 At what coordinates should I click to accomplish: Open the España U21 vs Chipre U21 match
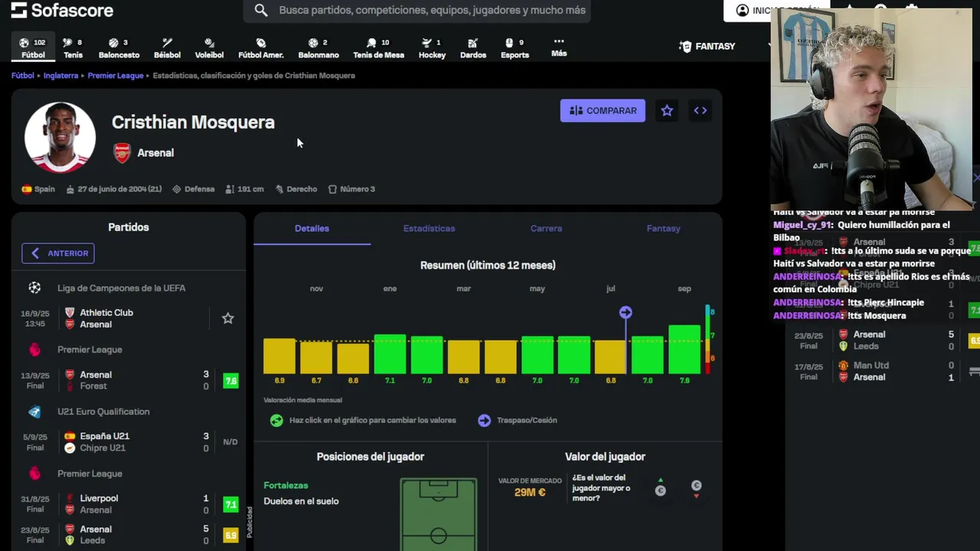128,442
